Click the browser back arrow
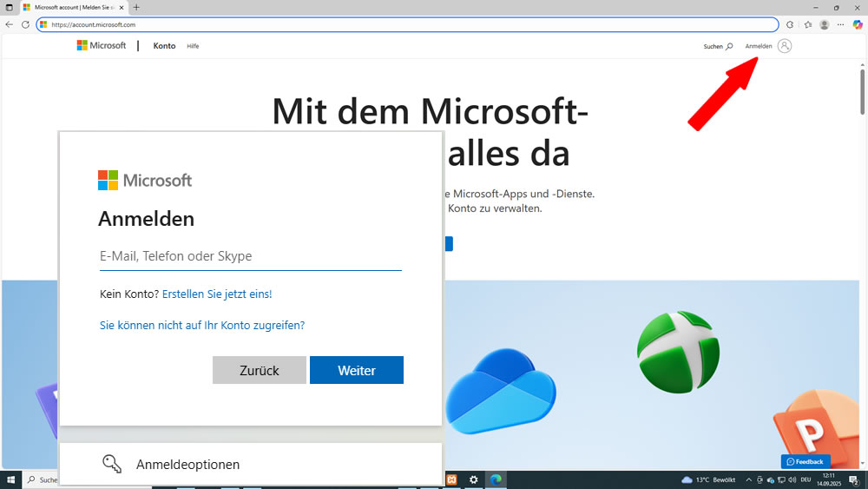Image resolution: width=868 pixels, height=489 pixels. (x=9, y=24)
